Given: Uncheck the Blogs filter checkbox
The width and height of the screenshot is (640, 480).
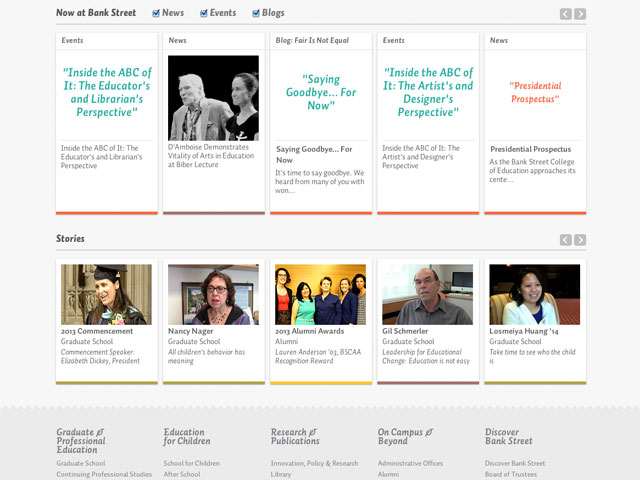Looking at the screenshot, I should point(256,13).
